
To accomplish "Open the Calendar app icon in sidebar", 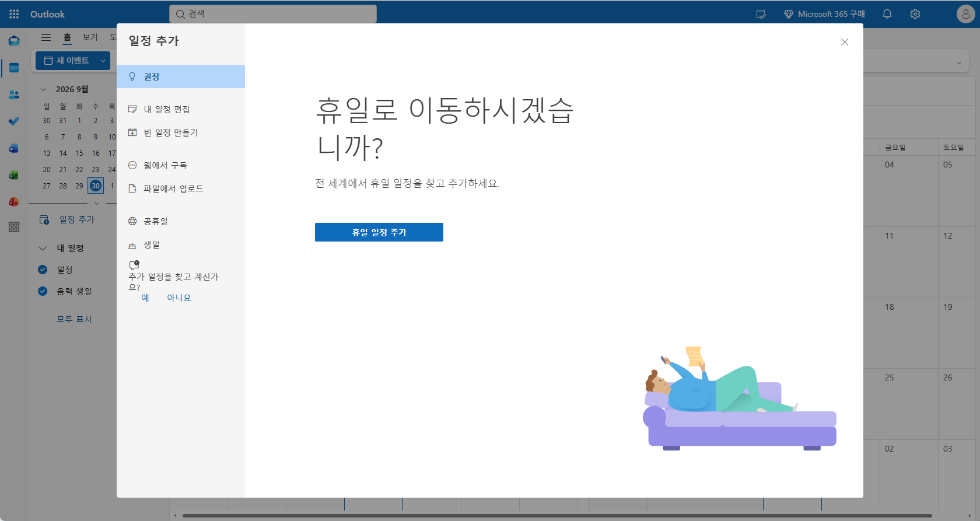I will click(14, 68).
